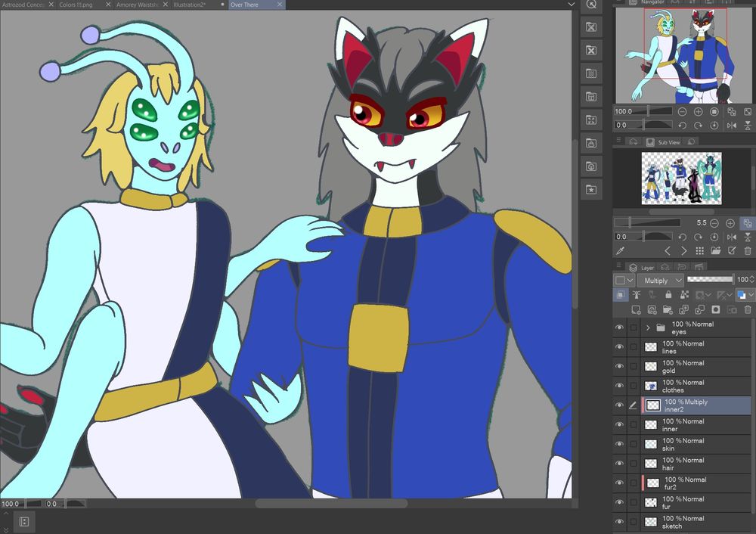Click the Flip Horizontal icon in the Navigator

click(733, 125)
